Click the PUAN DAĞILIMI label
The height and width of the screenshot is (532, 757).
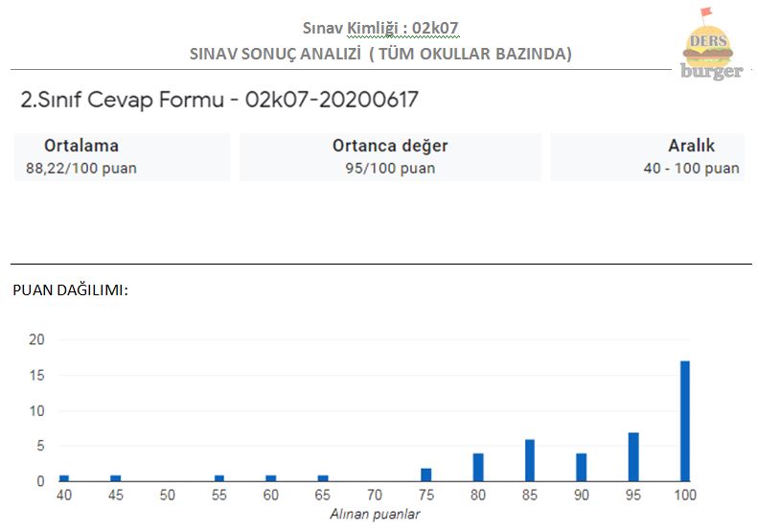point(70,290)
